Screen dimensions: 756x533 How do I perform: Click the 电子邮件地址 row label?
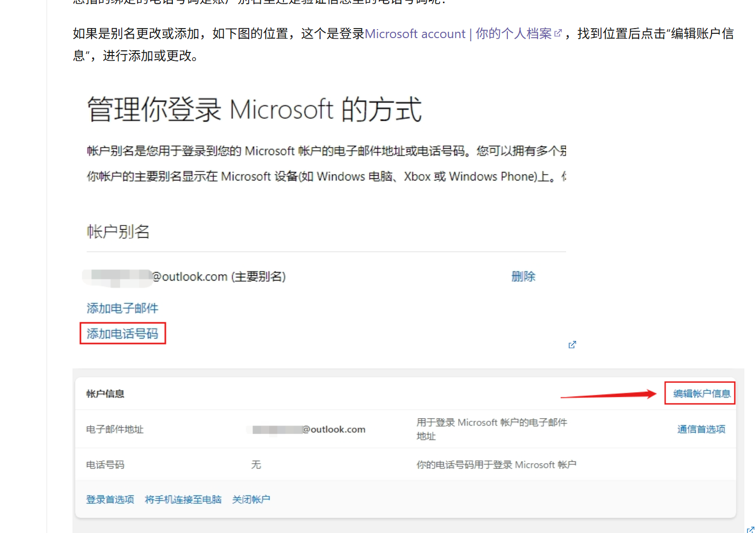point(115,429)
